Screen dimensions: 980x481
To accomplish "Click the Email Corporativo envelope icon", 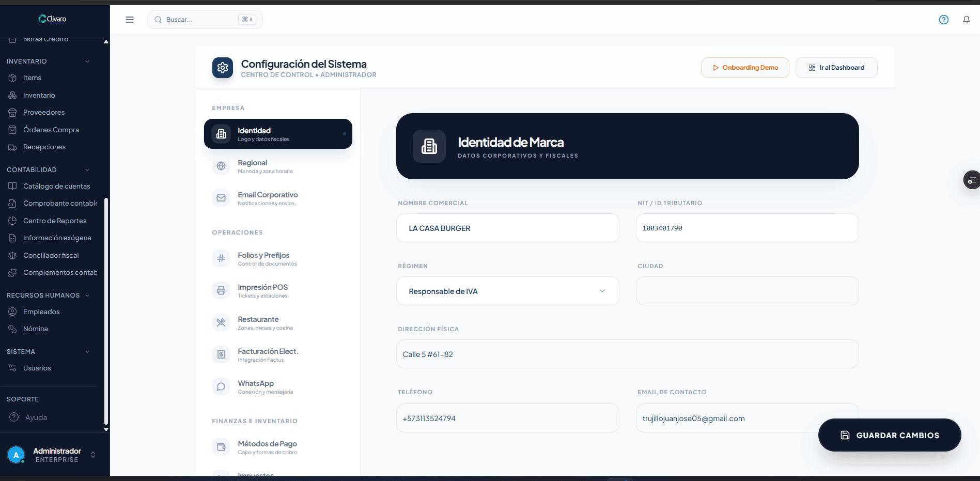I will click(221, 198).
